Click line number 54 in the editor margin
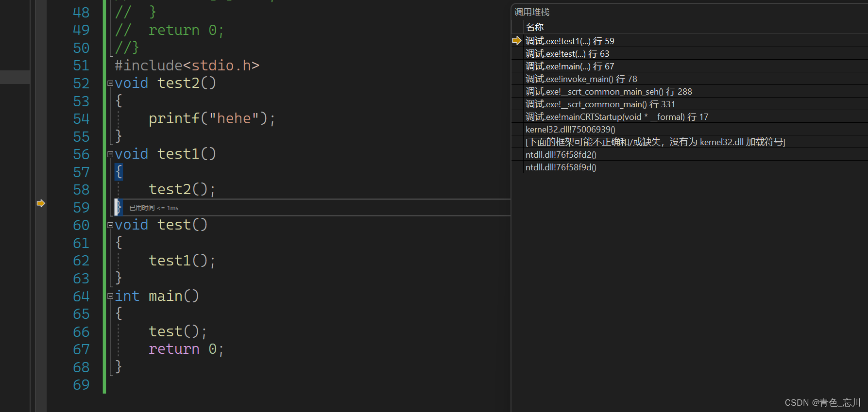This screenshot has height=412, width=868. 81,119
